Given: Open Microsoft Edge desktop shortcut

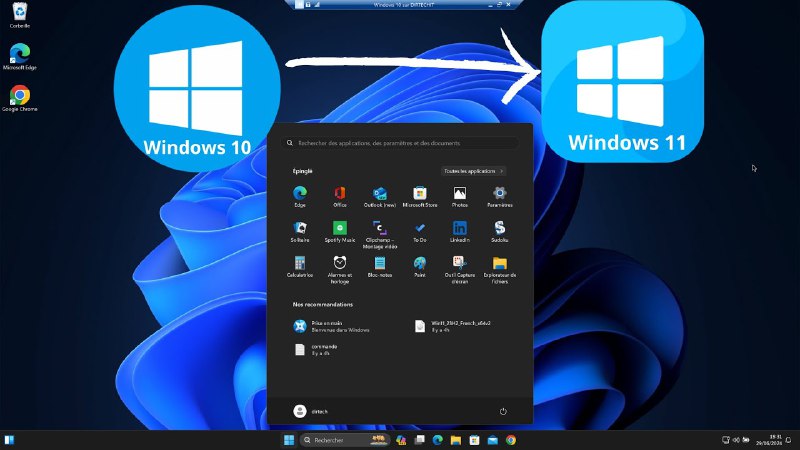Looking at the screenshot, I should tap(19, 57).
